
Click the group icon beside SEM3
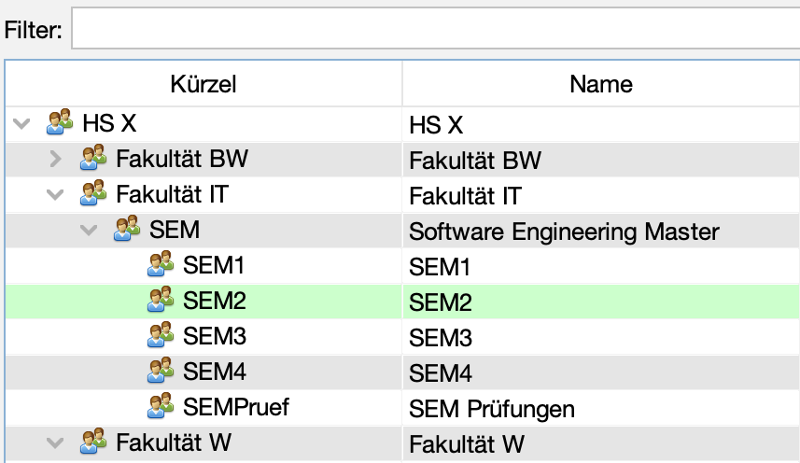[160, 335]
